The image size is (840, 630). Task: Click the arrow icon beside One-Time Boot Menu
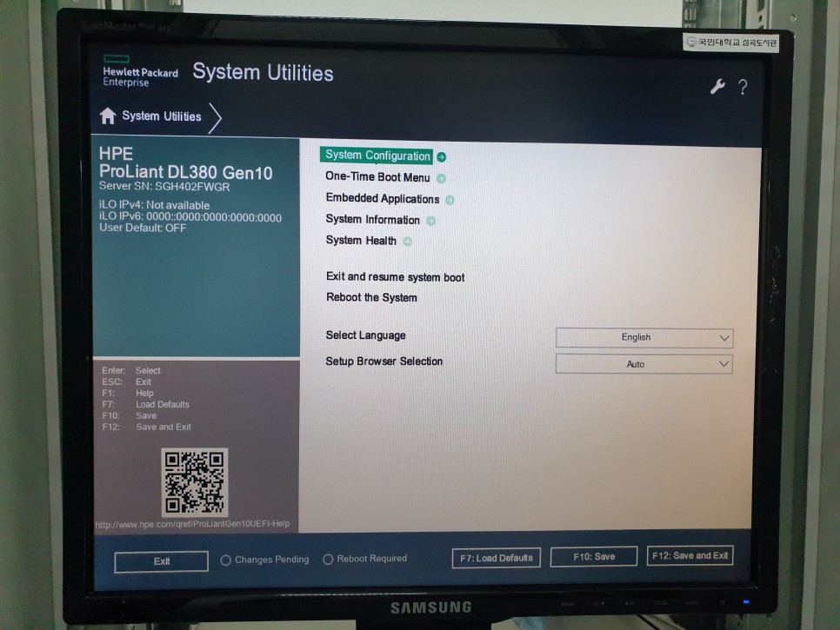point(441,178)
